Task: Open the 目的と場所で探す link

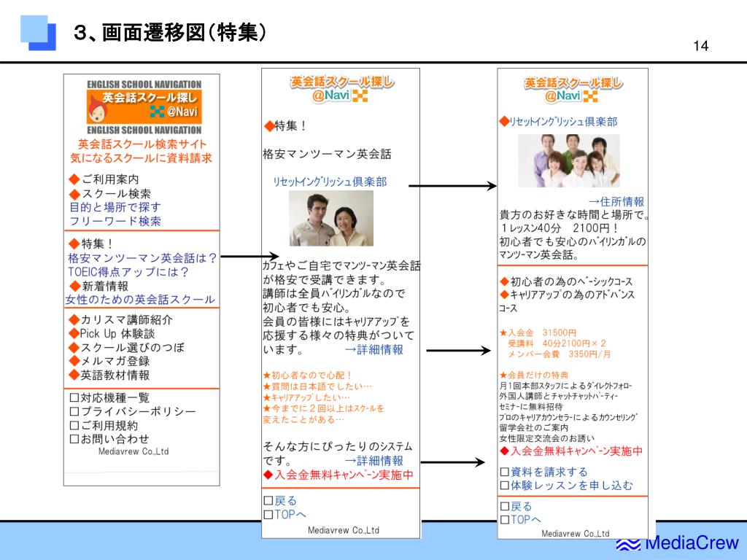Action: coord(115,207)
